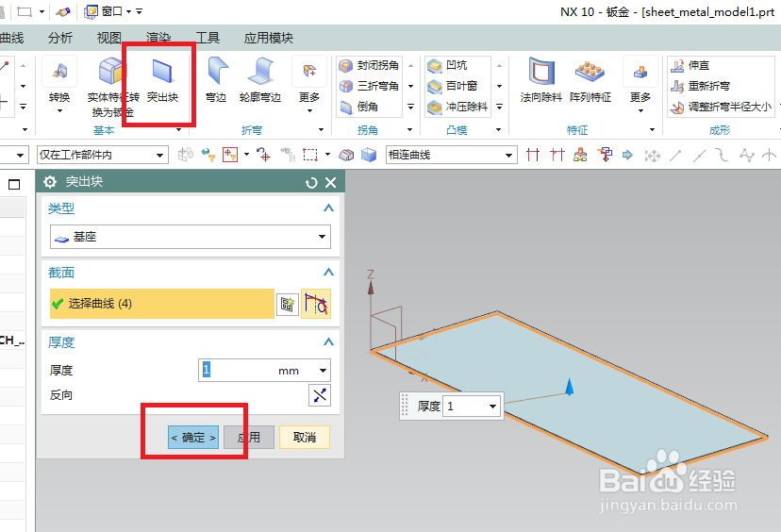Image resolution: width=781 pixels, height=532 pixels.
Task: Open the 应用模块 ribbon tab
Action: [x=269, y=38]
